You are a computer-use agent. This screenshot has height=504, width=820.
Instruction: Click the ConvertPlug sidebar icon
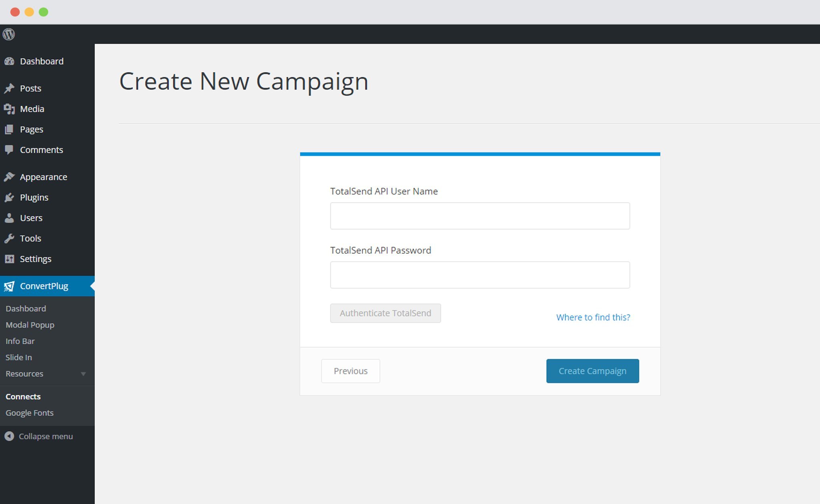point(9,286)
